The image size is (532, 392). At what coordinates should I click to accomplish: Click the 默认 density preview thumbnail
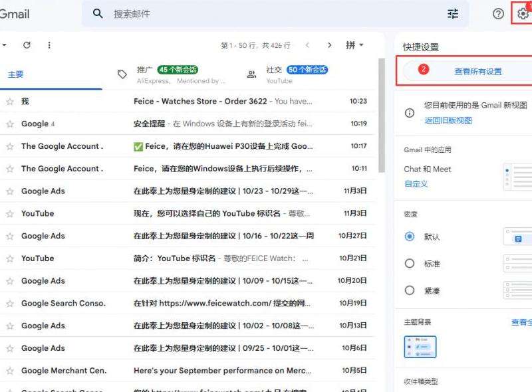pos(517,237)
